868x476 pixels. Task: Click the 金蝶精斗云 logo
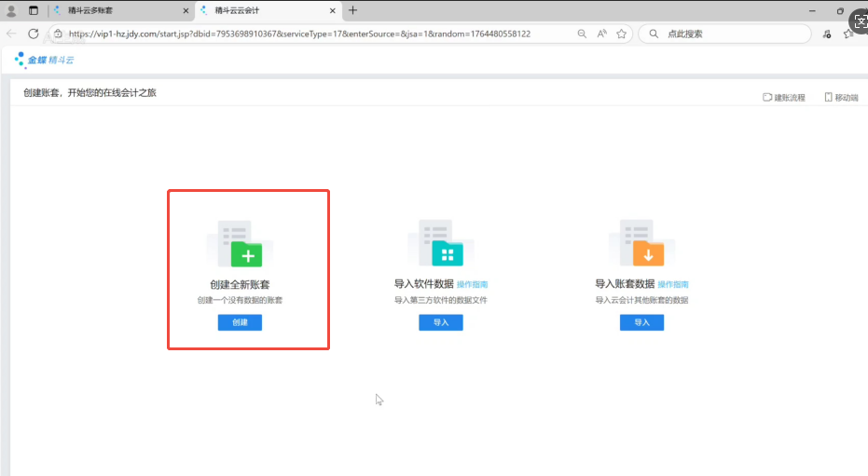click(44, 60)
